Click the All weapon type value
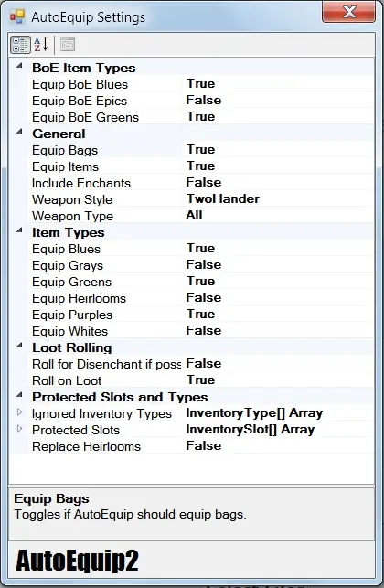Image resolution: width=384 pixels, height=588 pixels. (194, 215)
